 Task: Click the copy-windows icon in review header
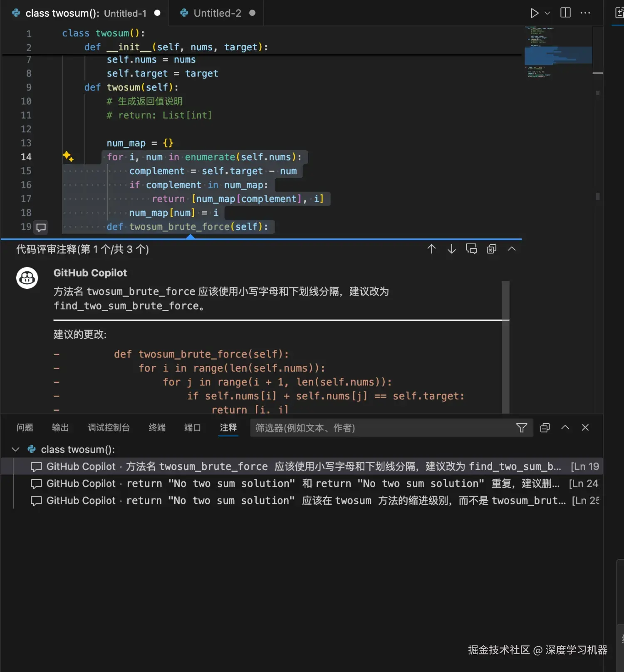click(x=491, y=249)
